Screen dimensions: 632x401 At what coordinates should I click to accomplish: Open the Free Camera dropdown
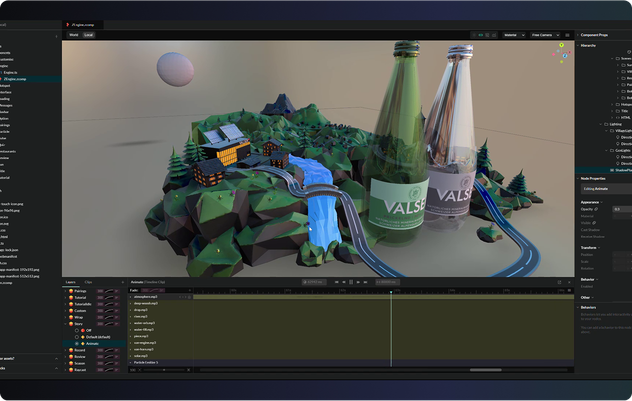click(544, 35)
